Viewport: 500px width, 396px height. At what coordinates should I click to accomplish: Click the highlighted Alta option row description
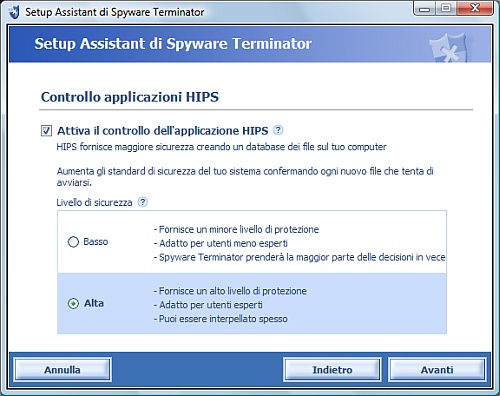[x=230, y=305]
